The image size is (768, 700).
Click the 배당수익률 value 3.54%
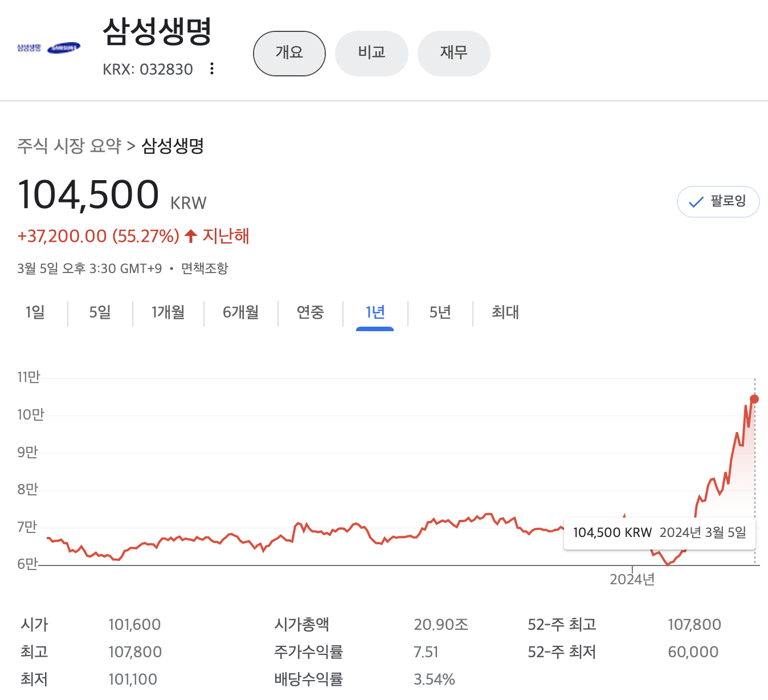point(434,679)
